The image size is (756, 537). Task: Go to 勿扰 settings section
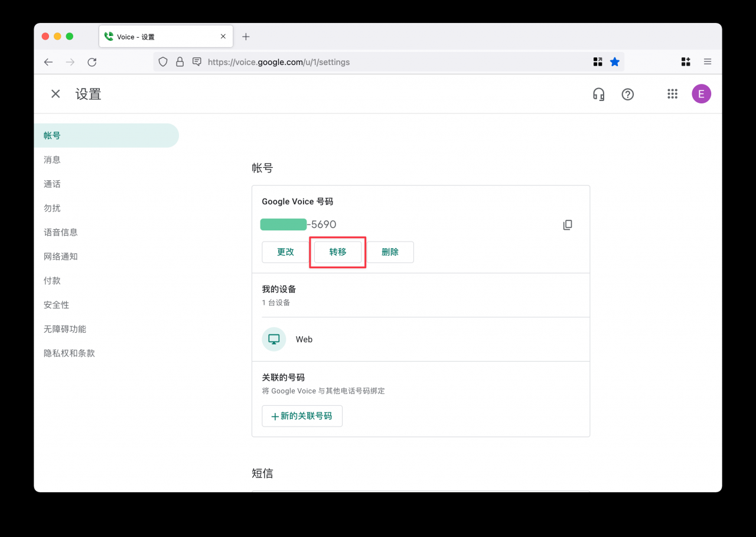pyautogui.click(x=52, y=209)
